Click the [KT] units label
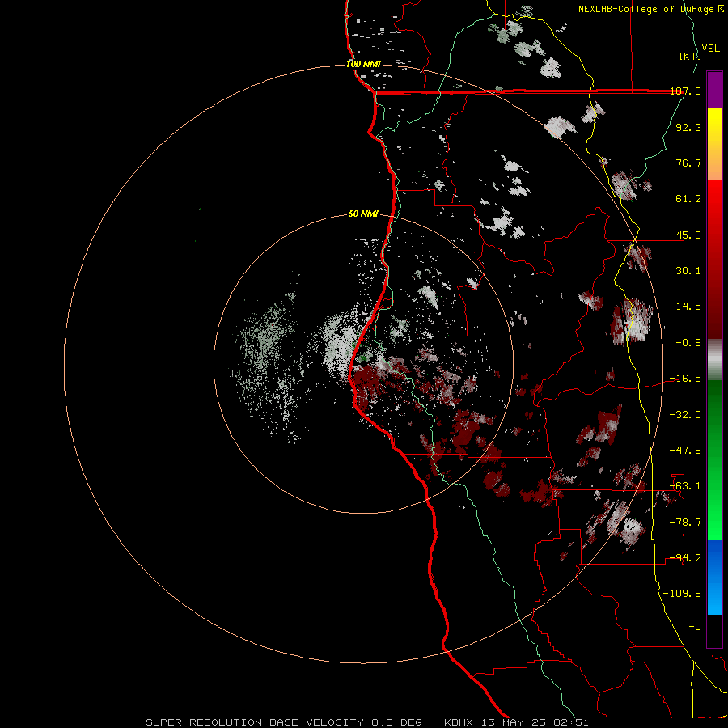Image resolution: width=728 pixels, height=728 pixels. (x=690, y=56)
